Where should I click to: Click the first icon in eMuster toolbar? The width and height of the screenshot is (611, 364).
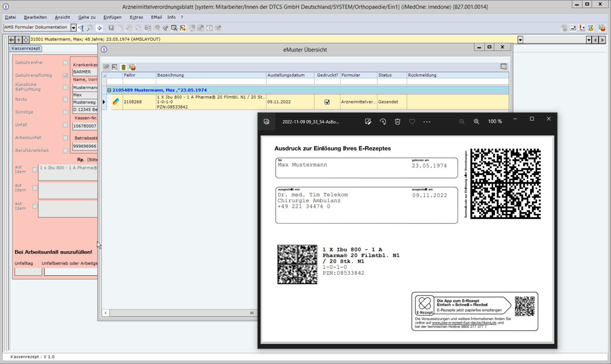point(106,67)
